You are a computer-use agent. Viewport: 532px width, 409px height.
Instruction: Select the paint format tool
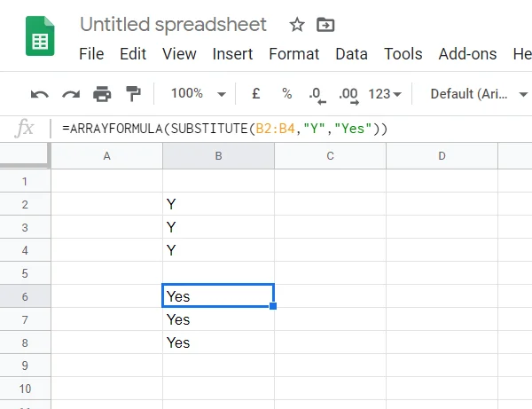[133, 94]
